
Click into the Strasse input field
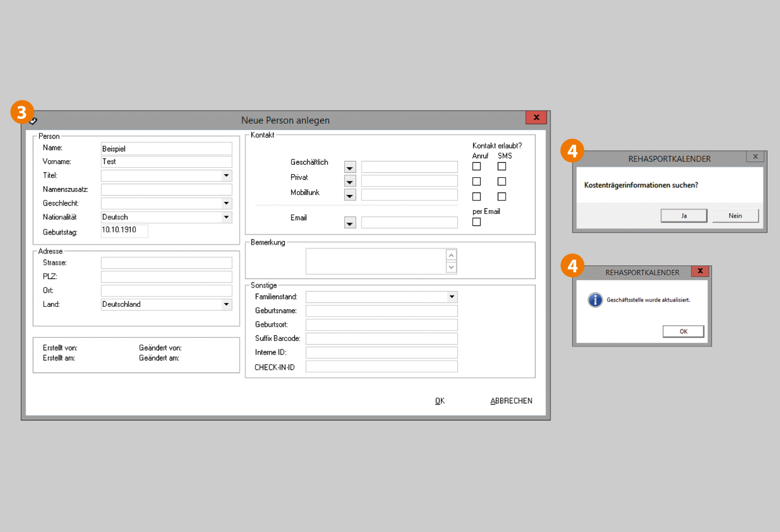166,263
